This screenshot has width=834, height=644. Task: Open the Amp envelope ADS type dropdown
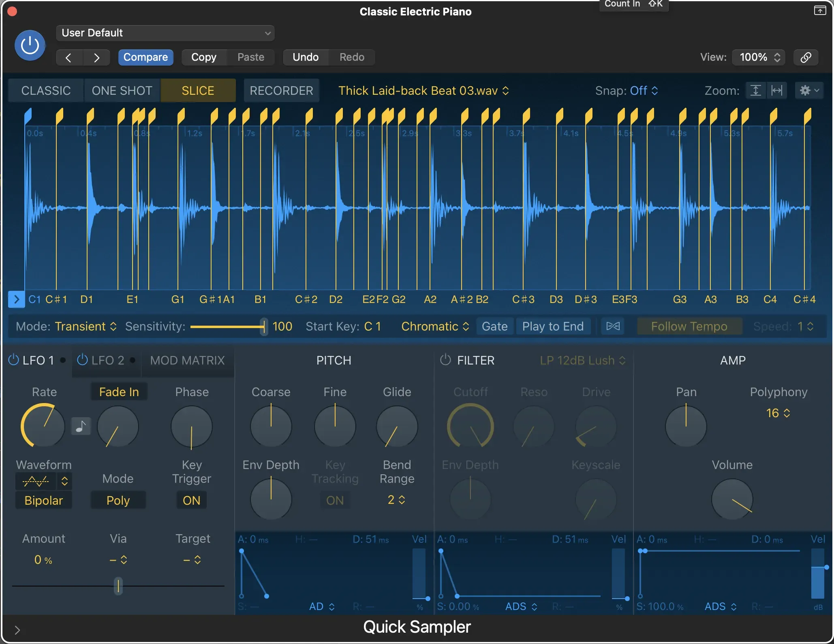[x=721, y=606]
